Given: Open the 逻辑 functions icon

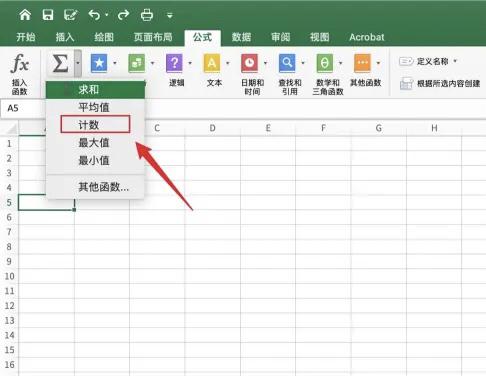Looking at the screenshot, I should tap(174, 63).
